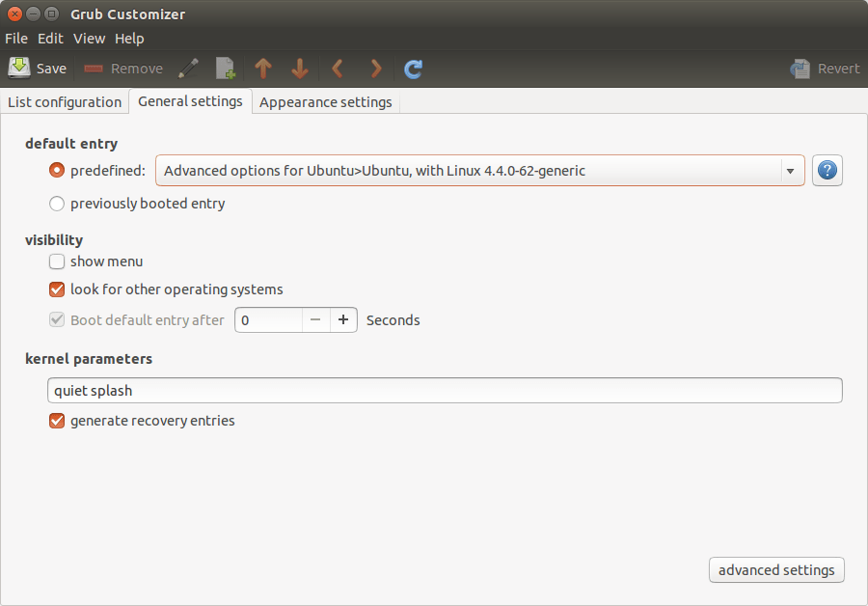Open the List configuration tab
This screenshot has height=606, width=868.
(x=64, y=101)
